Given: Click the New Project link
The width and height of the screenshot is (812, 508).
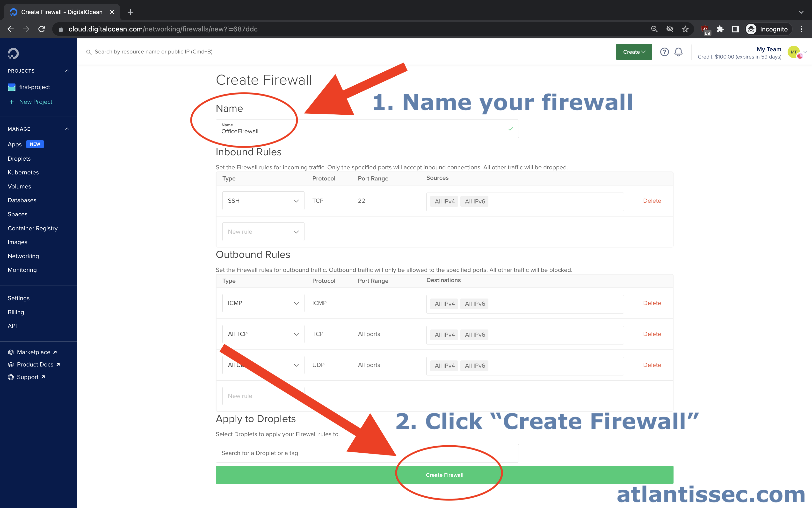Looking at the screenshot, I should 36,102.
